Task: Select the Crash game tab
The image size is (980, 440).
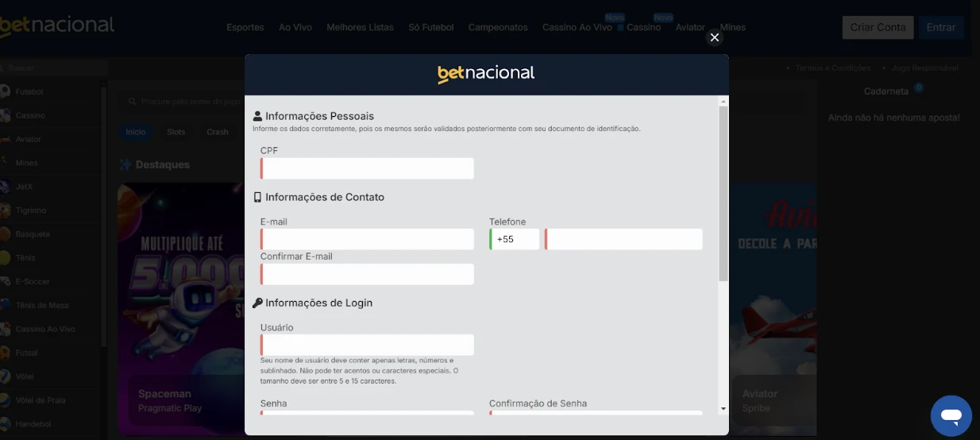Action: [218, 132]
